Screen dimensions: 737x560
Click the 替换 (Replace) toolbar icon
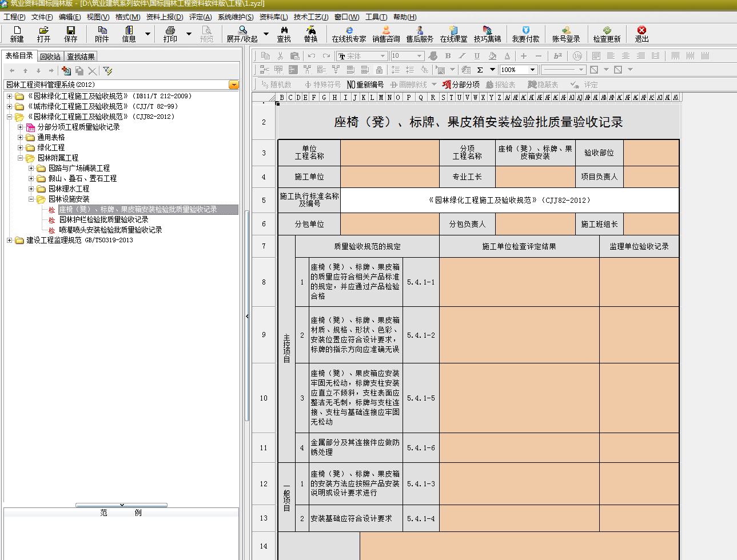pyautogui.click(x=310, y=34)
